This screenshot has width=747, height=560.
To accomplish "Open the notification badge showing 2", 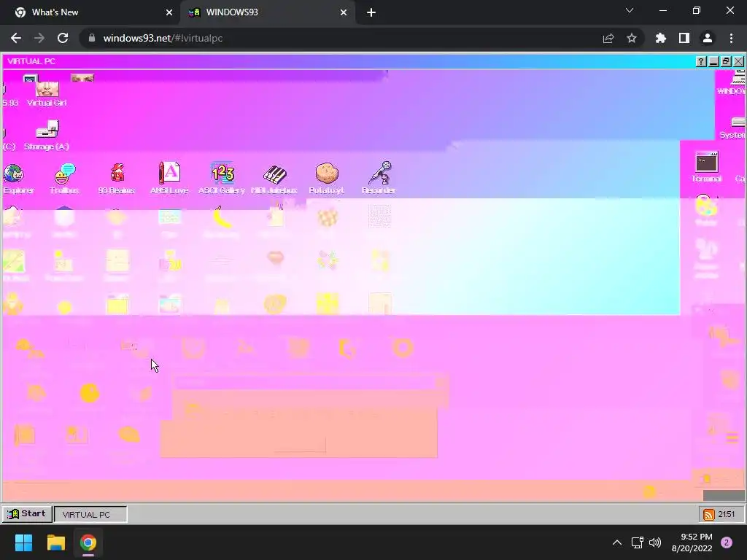I will pyautogui.click(x=727, y=542).
